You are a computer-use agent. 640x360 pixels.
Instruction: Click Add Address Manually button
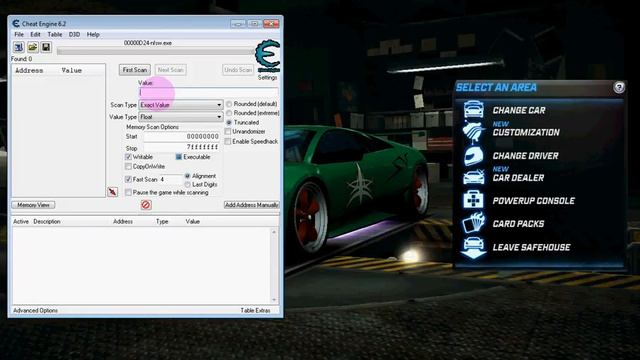(x=251, y=205)
